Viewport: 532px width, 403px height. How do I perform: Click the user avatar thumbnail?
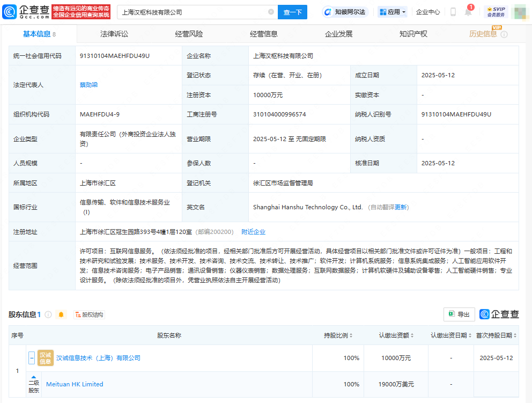click(x=520, y=12)
